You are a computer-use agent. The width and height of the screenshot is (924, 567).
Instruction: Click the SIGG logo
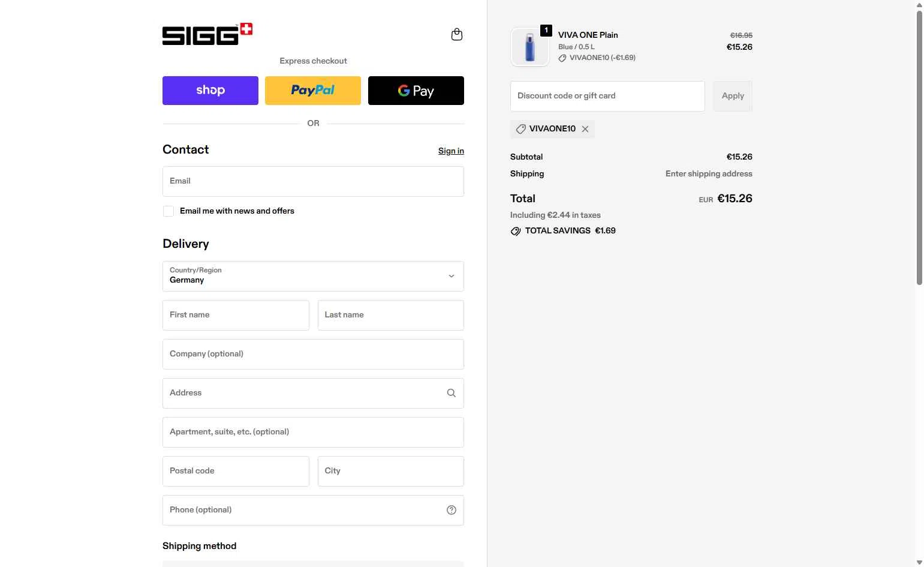point(207,34)
